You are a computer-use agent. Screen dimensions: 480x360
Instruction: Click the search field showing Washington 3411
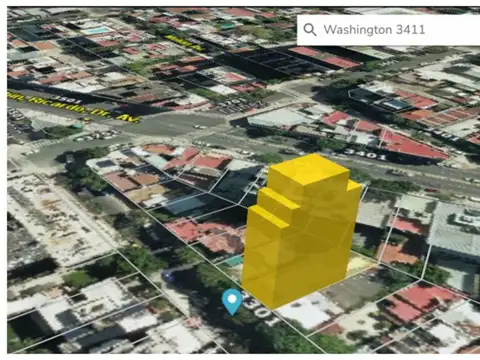click(x=388, y=30)
